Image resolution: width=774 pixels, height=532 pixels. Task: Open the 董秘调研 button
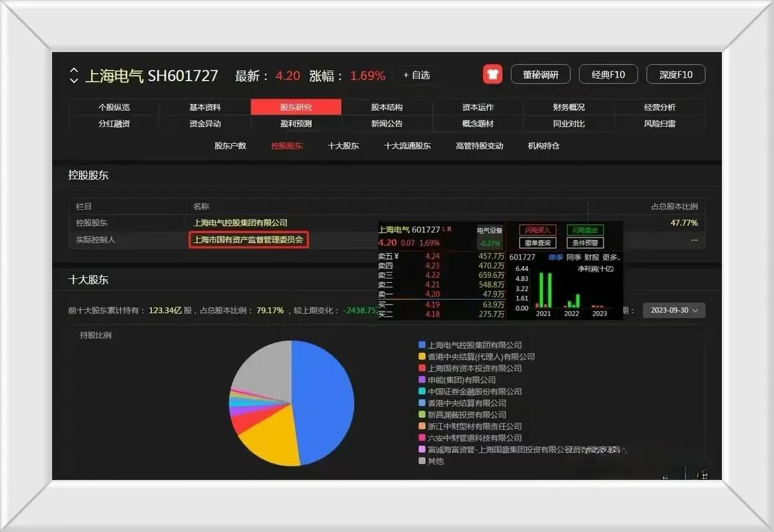click(540, 74)
